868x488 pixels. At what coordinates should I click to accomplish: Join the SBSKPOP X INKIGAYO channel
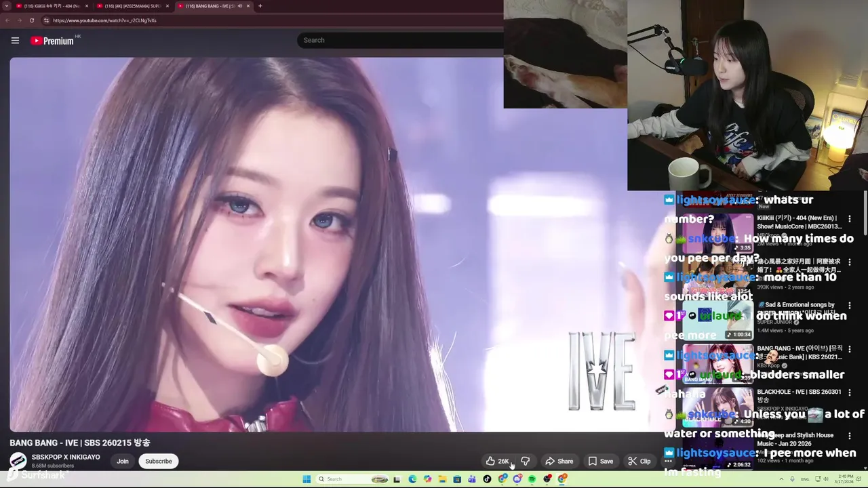tap(123, 461)
